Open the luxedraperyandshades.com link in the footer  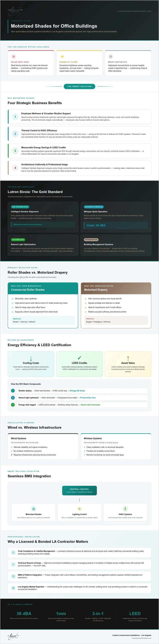pyautogui.click(x=141, y=638)
